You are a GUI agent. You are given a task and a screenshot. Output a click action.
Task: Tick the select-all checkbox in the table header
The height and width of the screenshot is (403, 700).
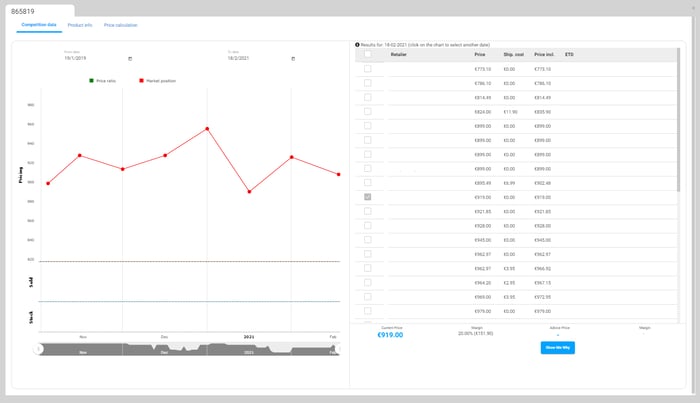[x=367, y=54]
